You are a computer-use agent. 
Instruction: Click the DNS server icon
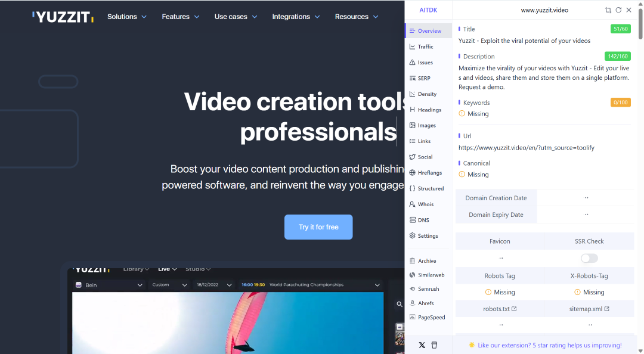pyautogui.click(x=413, y=220)
